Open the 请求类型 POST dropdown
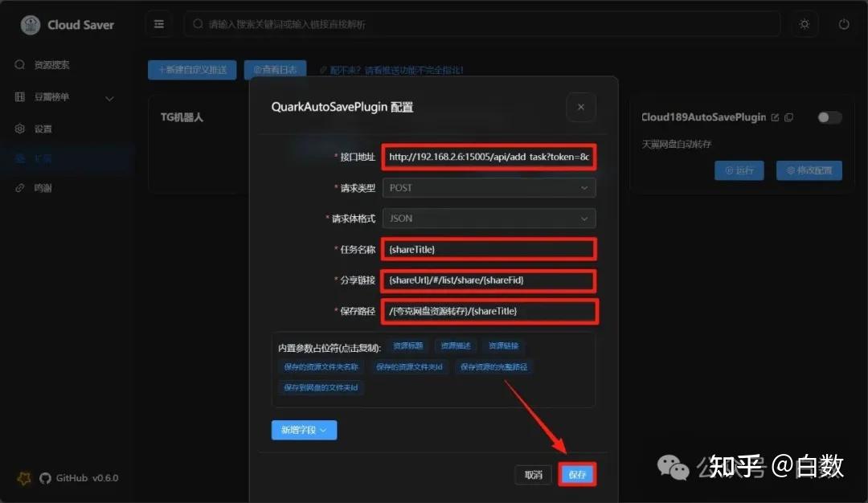 [489, 187]
